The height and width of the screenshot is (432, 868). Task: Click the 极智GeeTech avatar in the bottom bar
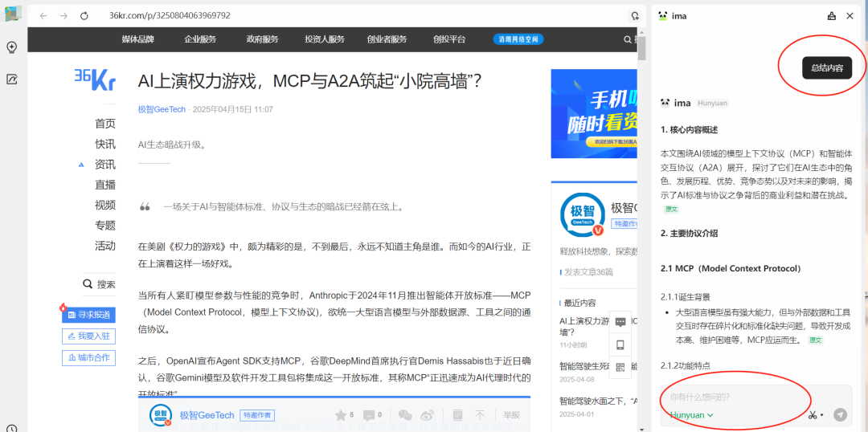click(x=161, y=415)
